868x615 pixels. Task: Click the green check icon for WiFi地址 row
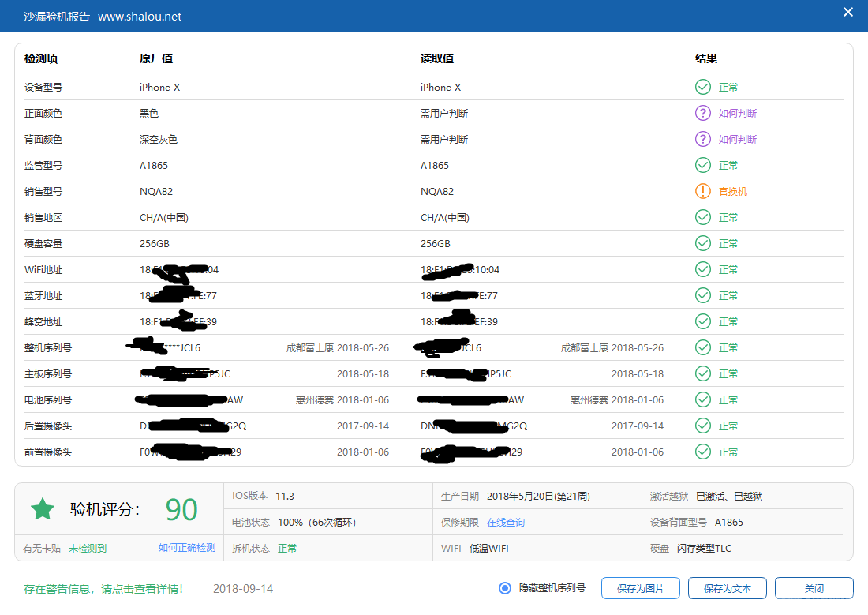point(702,269)
